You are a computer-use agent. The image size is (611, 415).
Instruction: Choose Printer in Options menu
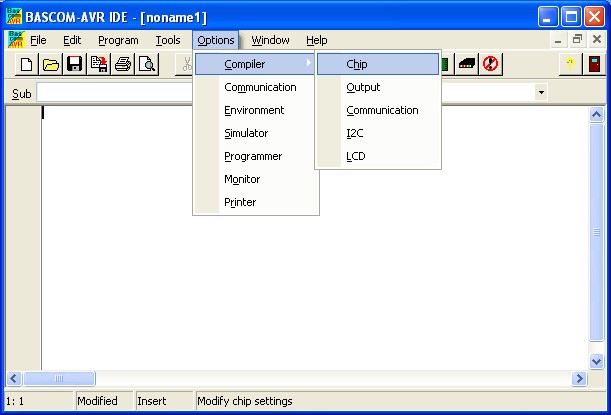(256, 202)
